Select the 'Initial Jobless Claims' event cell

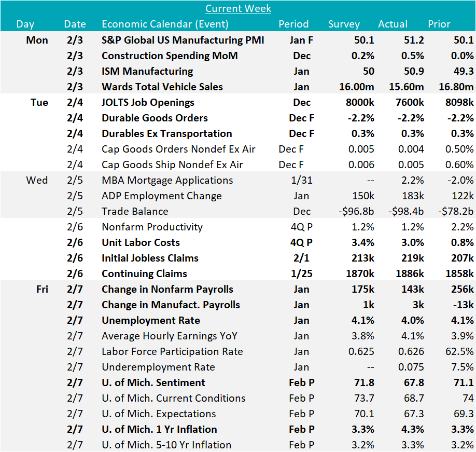click(150, 258)
